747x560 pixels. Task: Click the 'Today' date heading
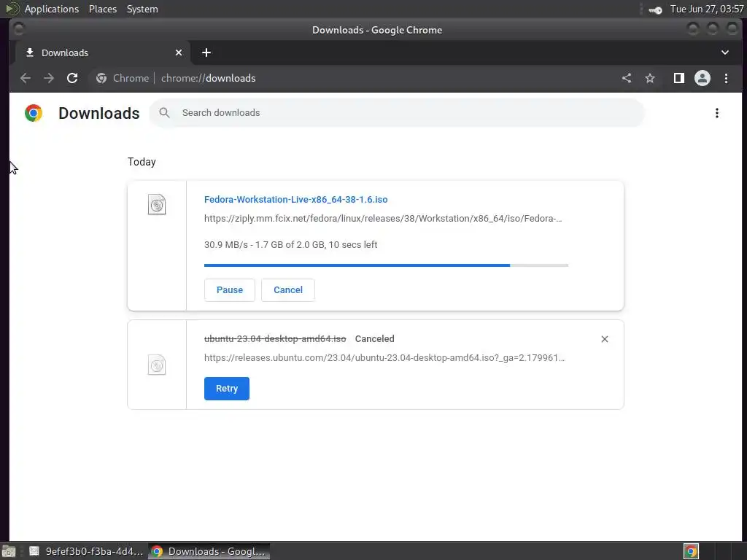(x=142, y=162)
